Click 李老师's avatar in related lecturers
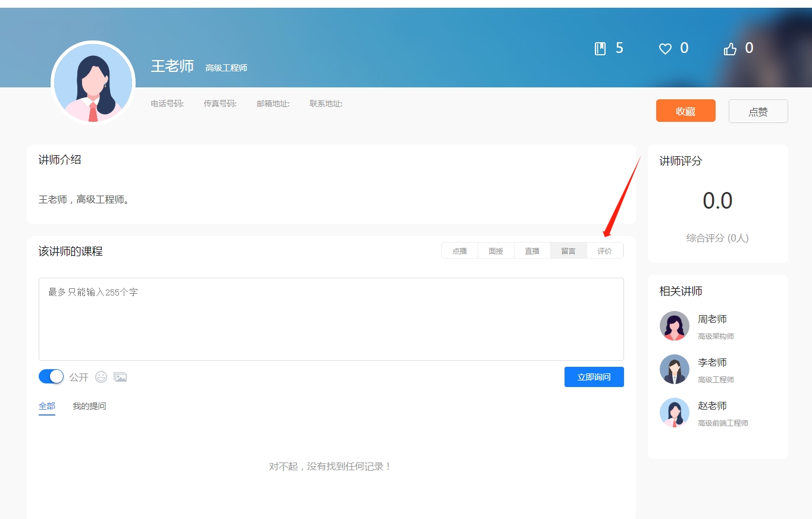The image size is (812, 519). point(674,369)
